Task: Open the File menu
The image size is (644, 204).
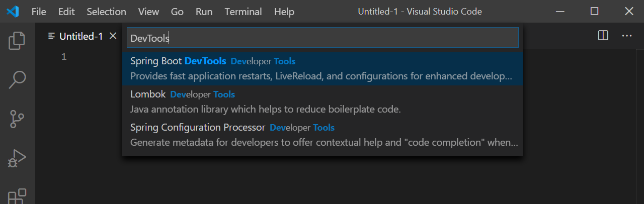Action: [x=39, y=12]
